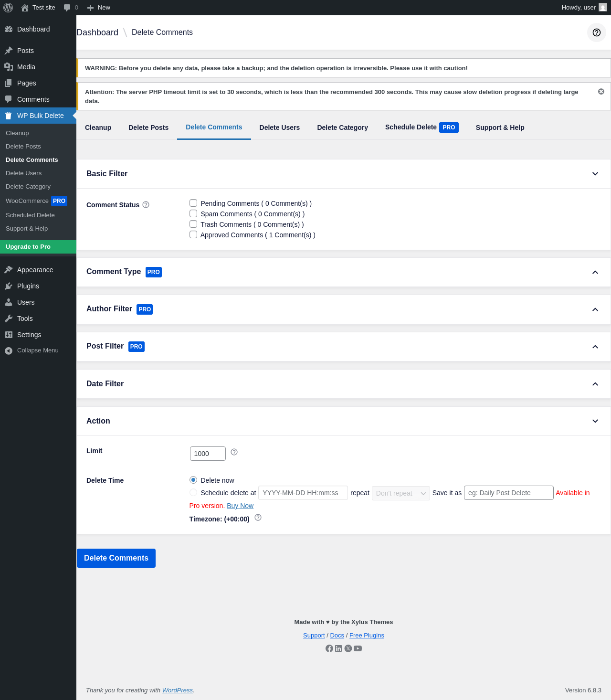Open the Don't repeat dropdown

click(x=401, y=493)
